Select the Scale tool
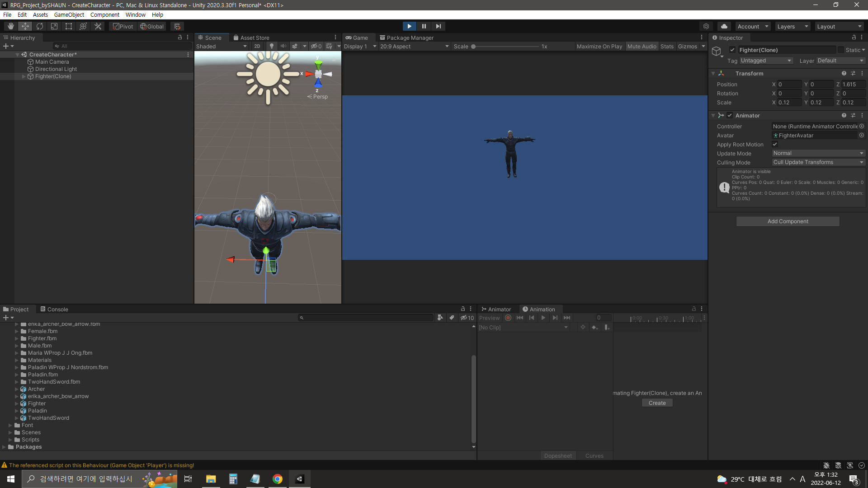Screen dimensions: 868x488 point(54,26)
